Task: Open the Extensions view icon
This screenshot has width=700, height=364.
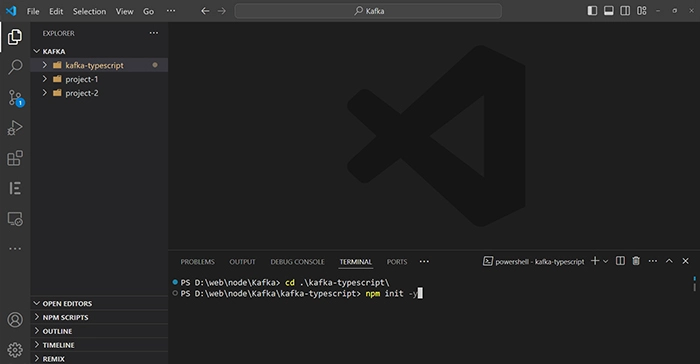Action: [x=15, y=158]
